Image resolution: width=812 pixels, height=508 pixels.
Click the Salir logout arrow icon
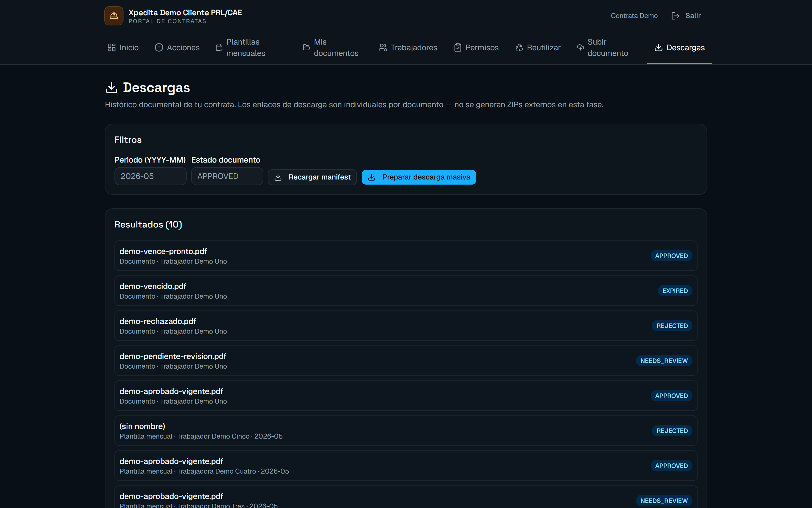pos(676,16)
